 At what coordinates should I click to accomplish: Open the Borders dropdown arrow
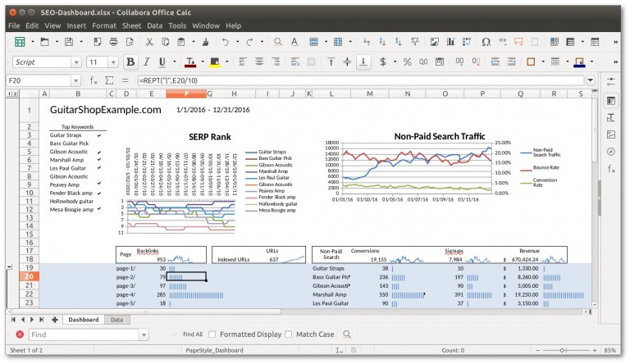(x=543, y=61)
